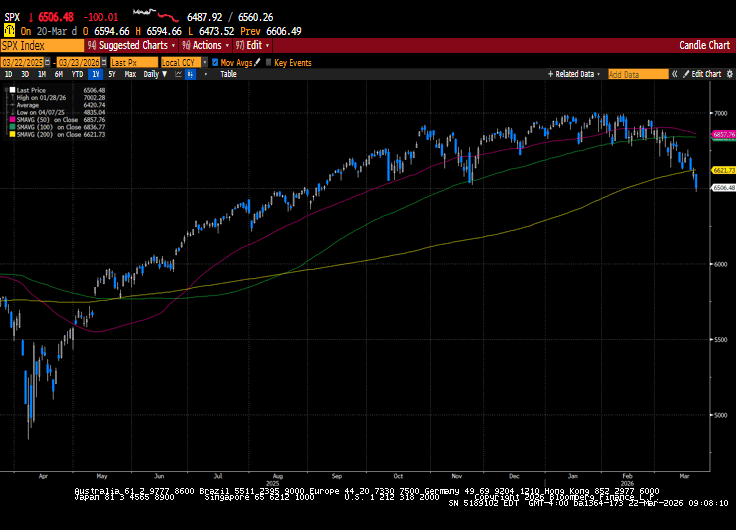Click the double-chevron collapse icon beside Add Data

tap(674, 74)
